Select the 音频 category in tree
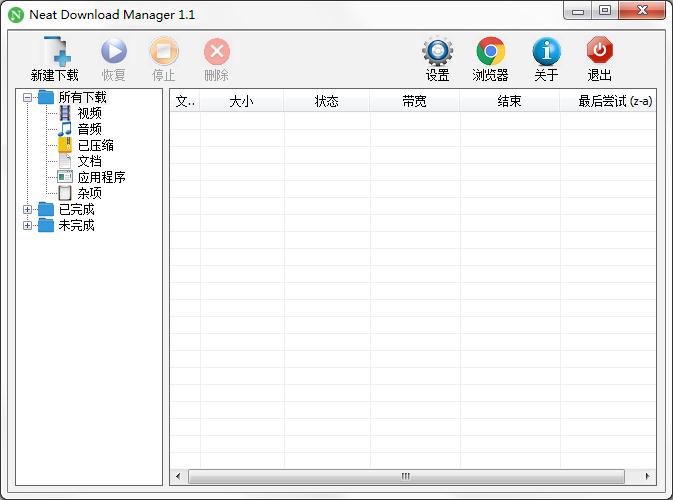 [x=89, y=130]
